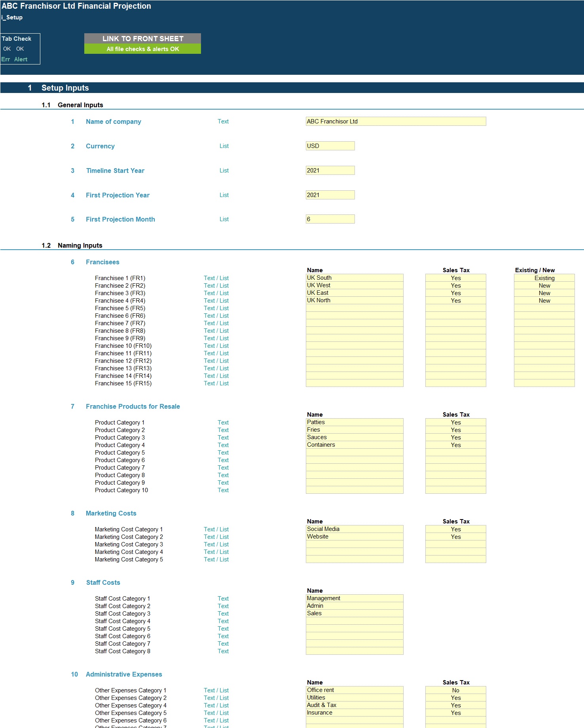Open the Sales Tax dropdown for UK North
Screen dimensions: 584x728
point(455,300)
